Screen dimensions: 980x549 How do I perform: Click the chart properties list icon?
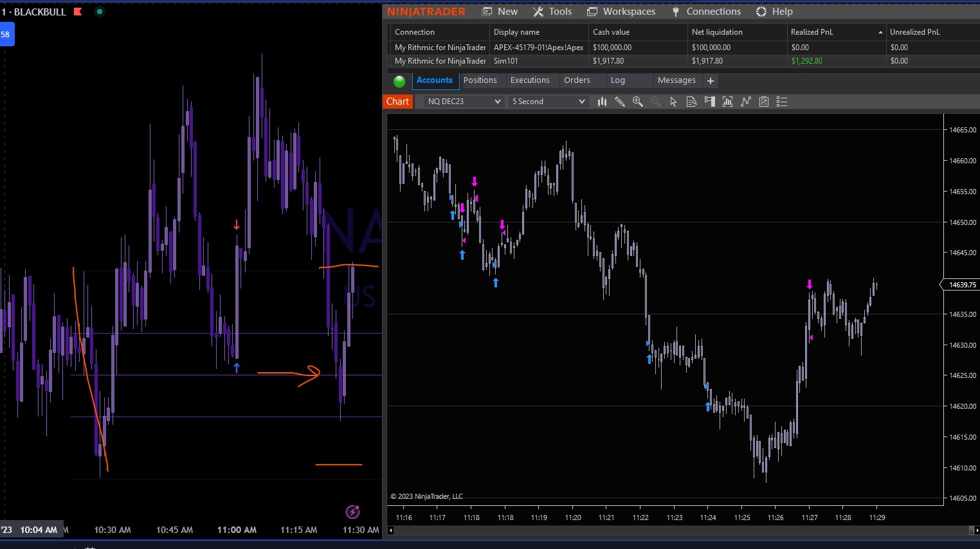pos(782,102)
